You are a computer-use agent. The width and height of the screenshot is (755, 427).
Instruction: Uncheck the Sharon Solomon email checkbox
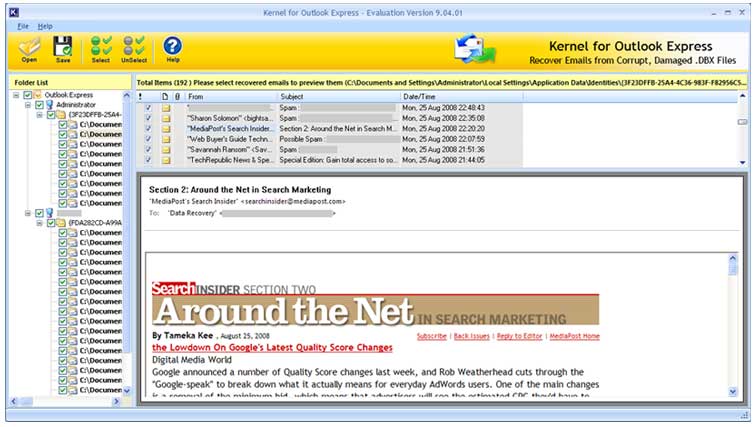click(x=148, y=118)
